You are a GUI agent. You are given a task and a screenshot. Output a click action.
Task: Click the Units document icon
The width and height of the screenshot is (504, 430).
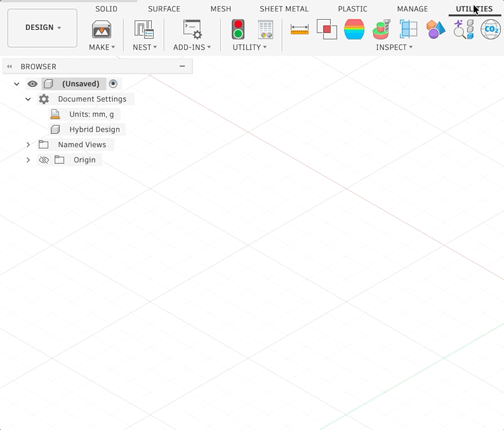[x=55, y=114]
